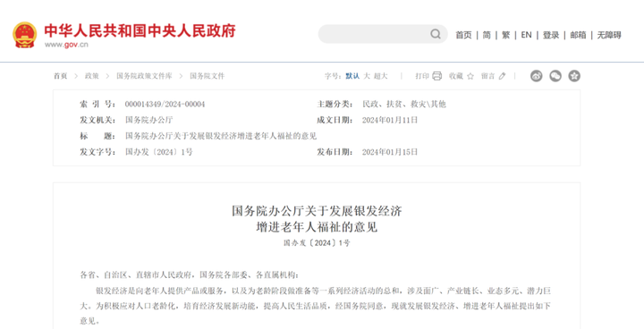Viewport: 644px width, 329px height.
Task: Share via the Weibo icon
Action: pos(537,76)
